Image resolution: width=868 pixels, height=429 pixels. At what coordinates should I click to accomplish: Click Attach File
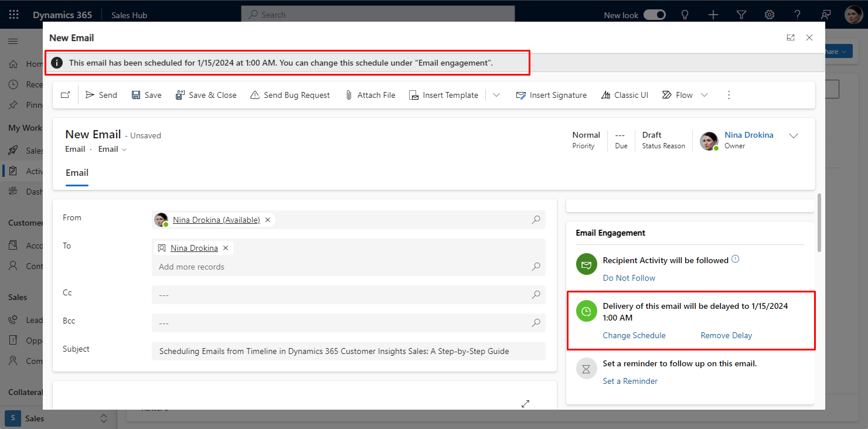point(370,95)
